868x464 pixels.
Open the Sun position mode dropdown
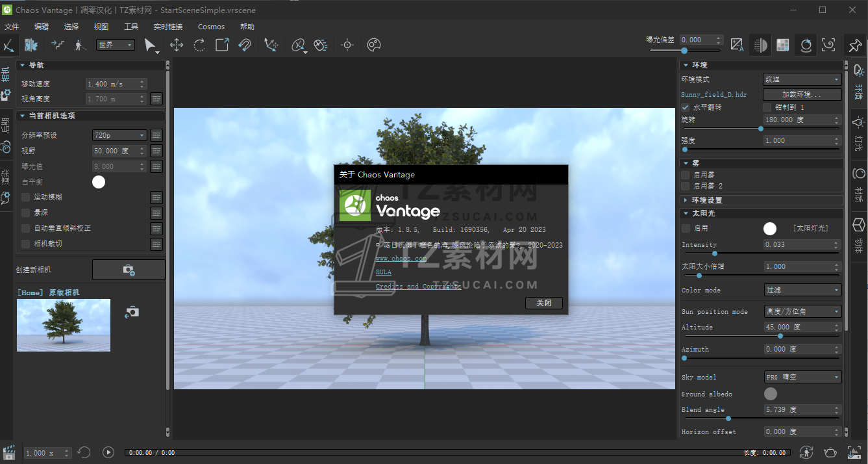tap(802, 311)
